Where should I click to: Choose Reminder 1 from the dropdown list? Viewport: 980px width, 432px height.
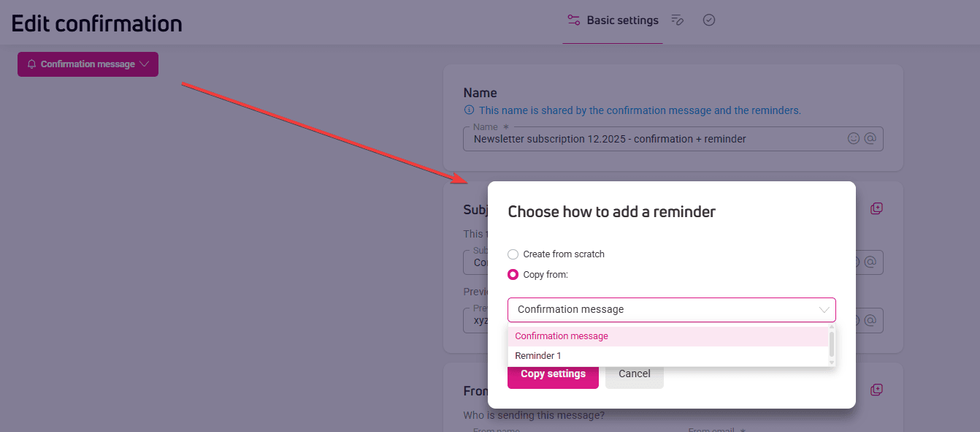coord(538,356)
